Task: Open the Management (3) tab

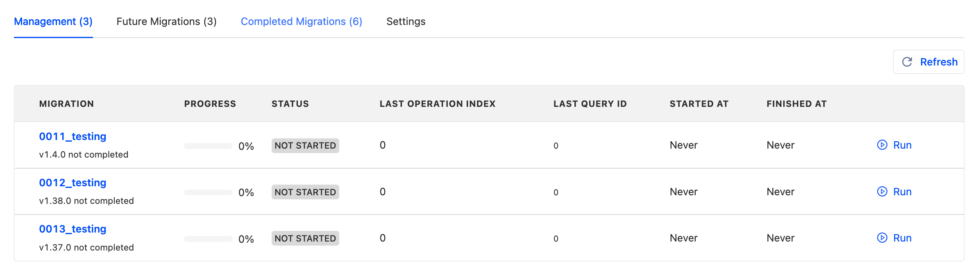Action: [x=53, y=21]
